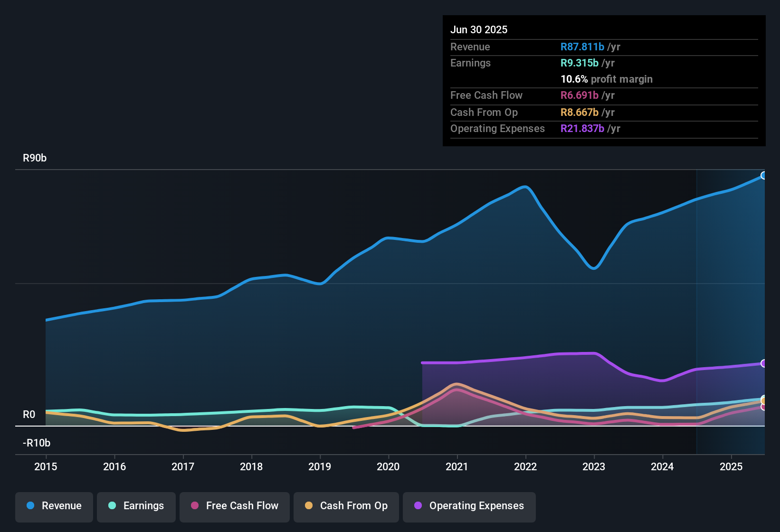Click the blue Revenue dot icon in the legend
Viewport: 780px width, 532px height.
click(30, 506)
